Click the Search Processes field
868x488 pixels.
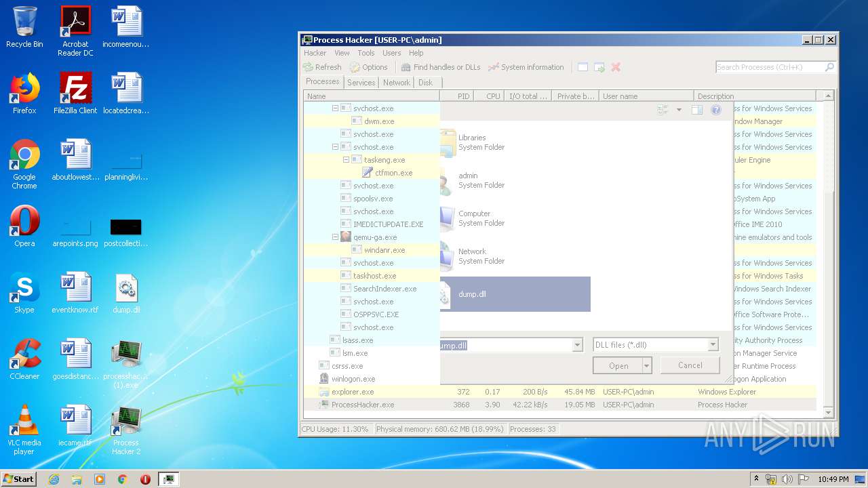(775, 67)
